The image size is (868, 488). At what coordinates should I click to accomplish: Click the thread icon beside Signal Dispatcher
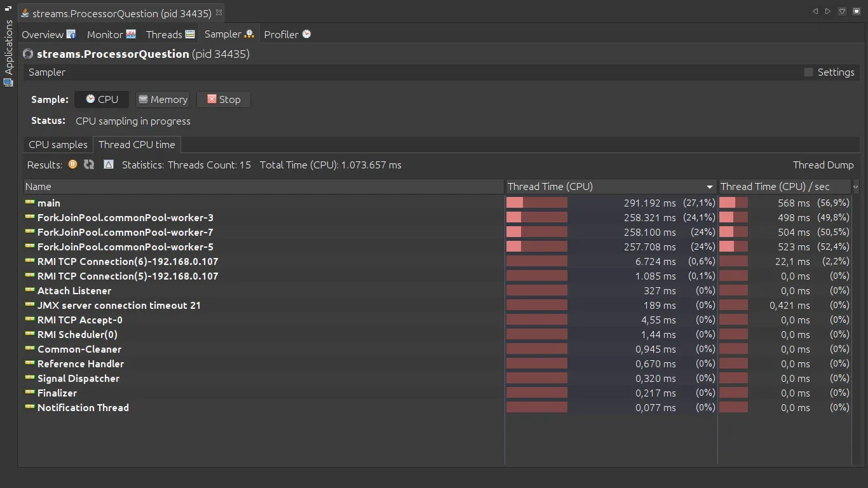click(x=29, y=378)
